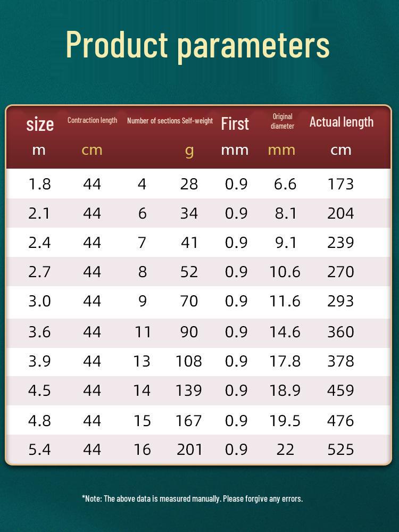Image resolution: width=399 pixels, height=532 pixels.
Task: Click the manual measurement note text
Action: pos(192,498)
